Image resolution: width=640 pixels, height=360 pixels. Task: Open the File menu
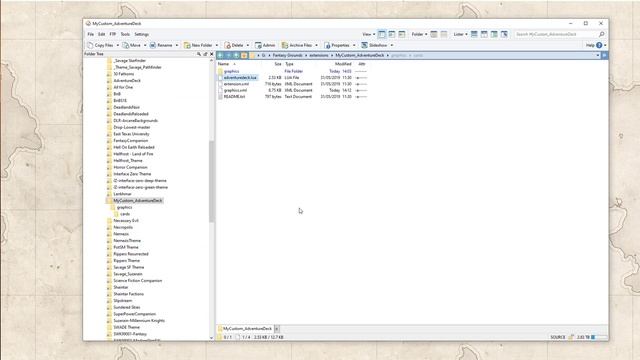pos(91,34)
